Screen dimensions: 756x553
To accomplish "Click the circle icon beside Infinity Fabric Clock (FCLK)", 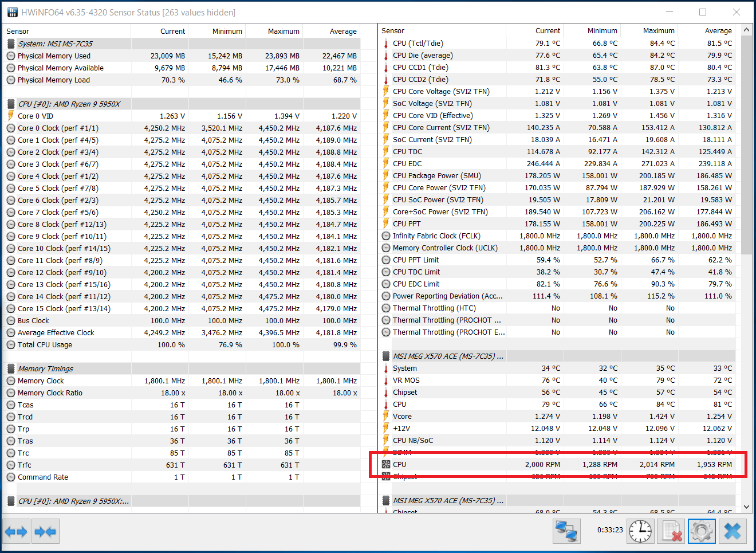I will coord(386,236).
